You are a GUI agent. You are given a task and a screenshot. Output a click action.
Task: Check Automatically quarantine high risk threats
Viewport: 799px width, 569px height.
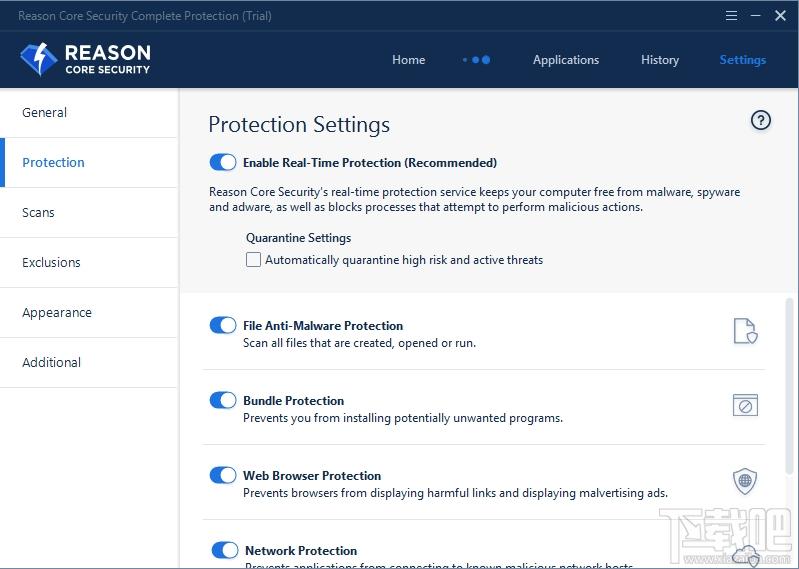point(253,260)
